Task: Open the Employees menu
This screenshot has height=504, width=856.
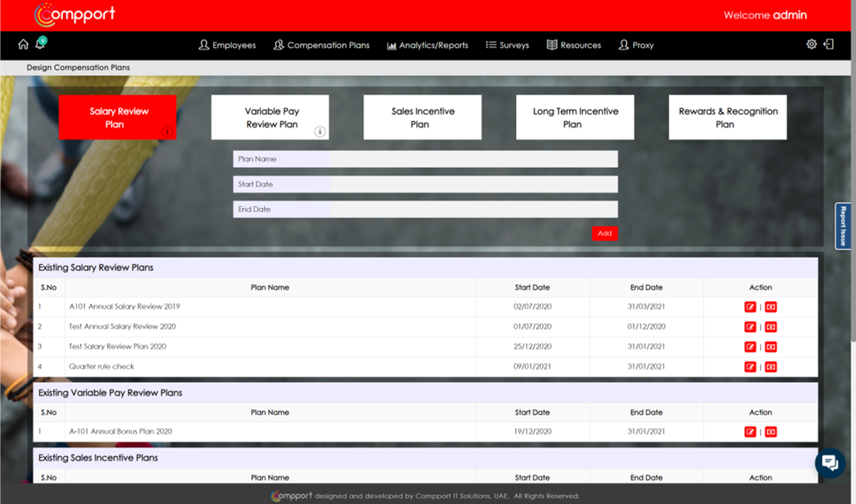Action: click(227, 45)
